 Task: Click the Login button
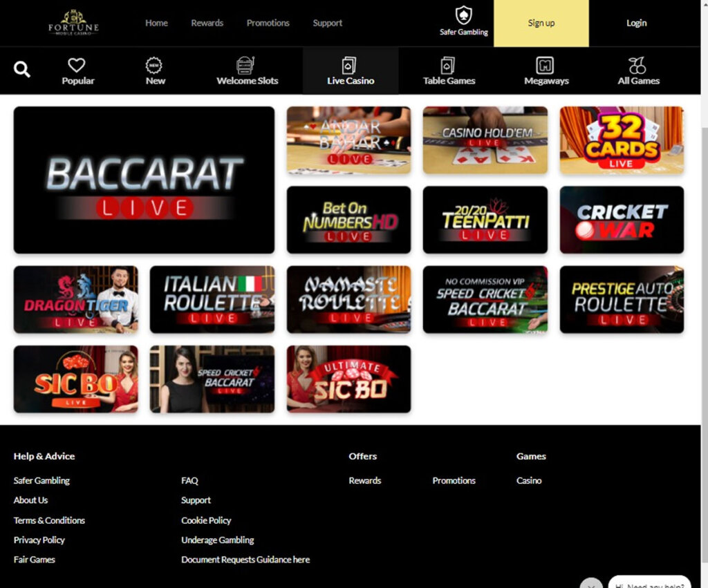pyautogui.click(x=636, y=23)
